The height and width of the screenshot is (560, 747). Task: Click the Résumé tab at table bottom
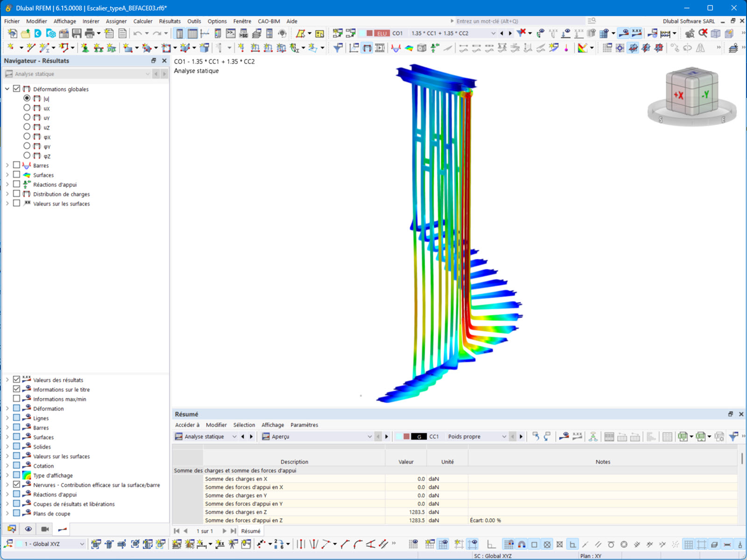click(251, 531)
